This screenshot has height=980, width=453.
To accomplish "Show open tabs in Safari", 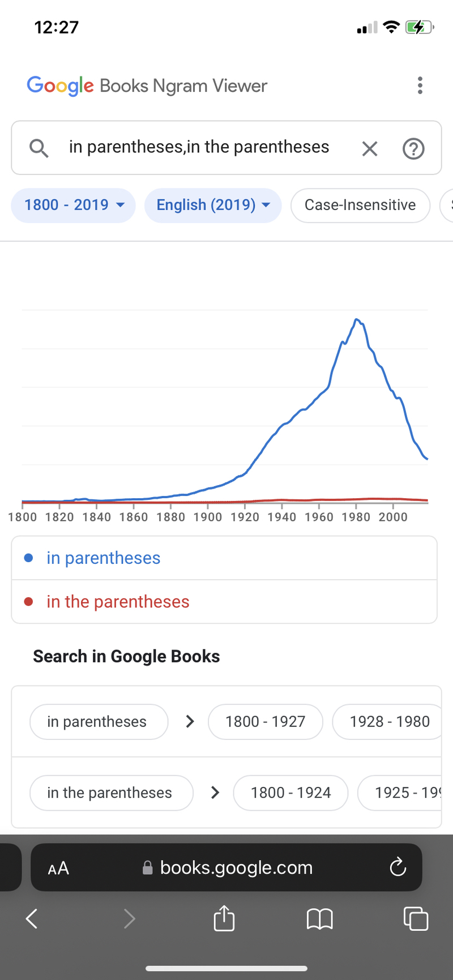I will pos(416,918).
